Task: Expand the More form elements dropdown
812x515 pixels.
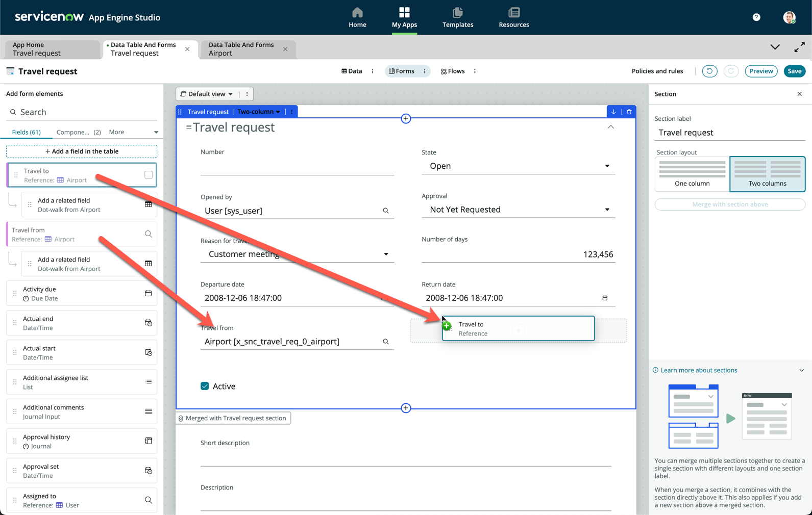Action: [x=134, y=132]
